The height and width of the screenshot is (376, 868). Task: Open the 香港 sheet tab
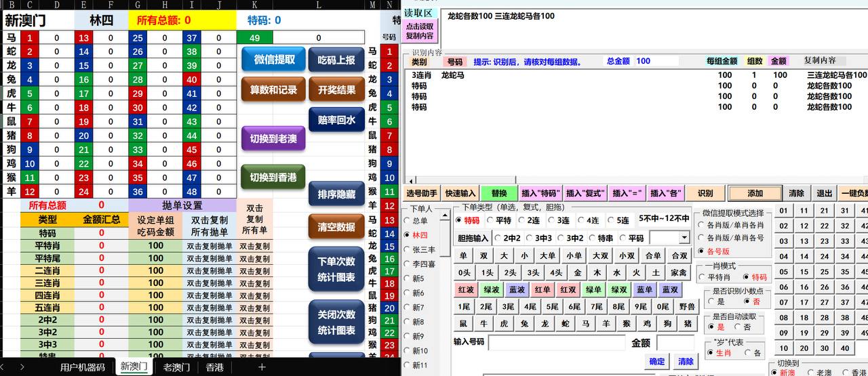pos(214,367)
